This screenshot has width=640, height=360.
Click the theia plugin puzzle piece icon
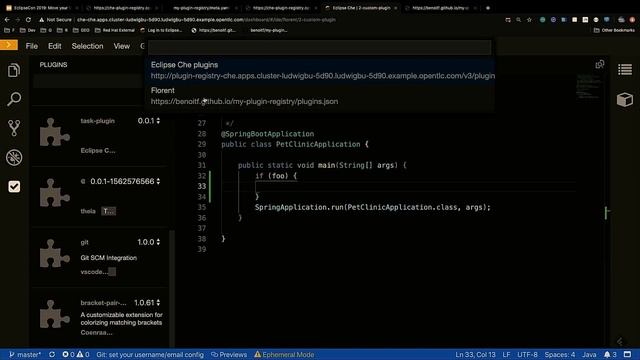tap(54, 193)
